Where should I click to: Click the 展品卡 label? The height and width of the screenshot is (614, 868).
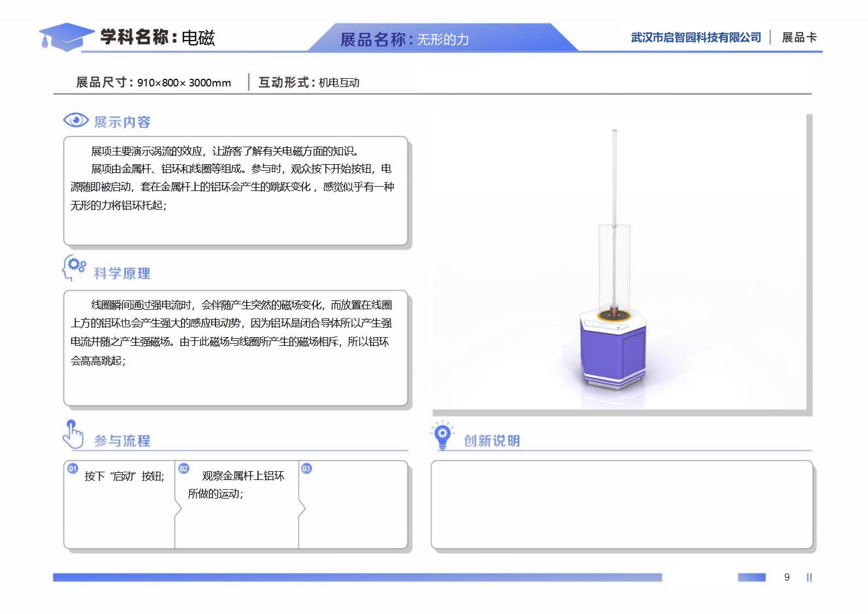799,37
